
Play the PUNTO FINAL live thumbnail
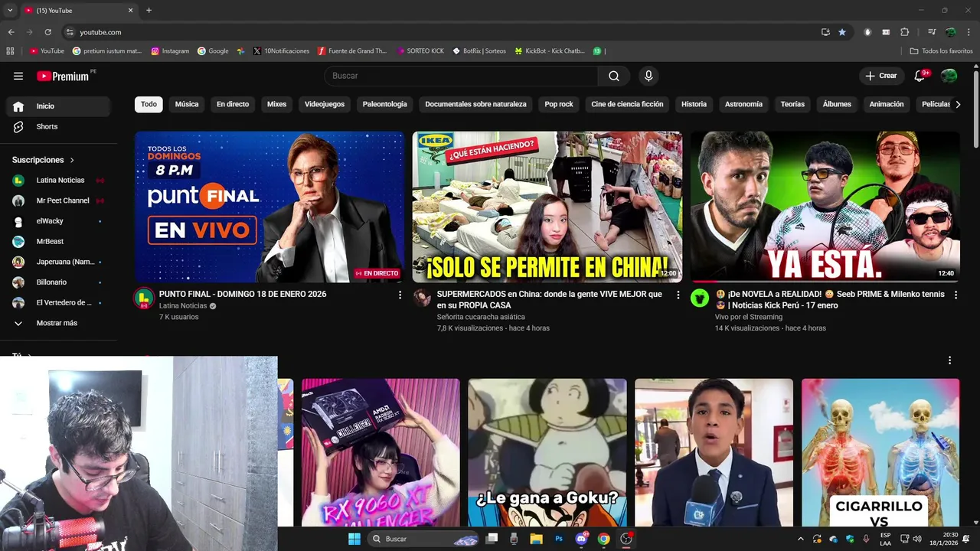(x=269, y=207)
